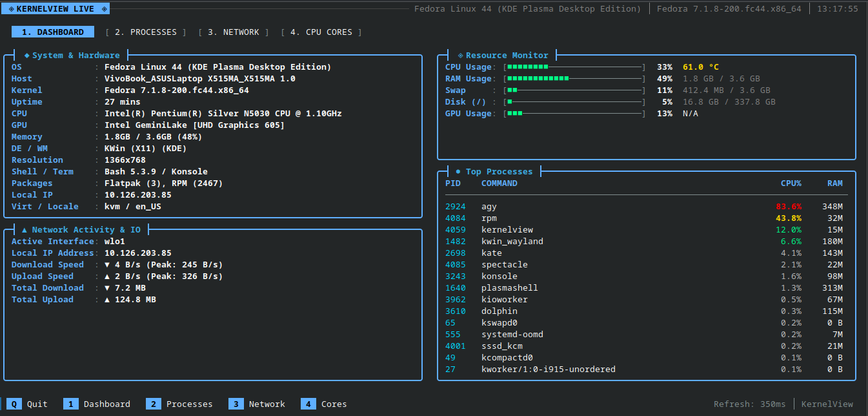Select the plasmashell process row
Screen dimensions: 868x416
click(x=644, y=287)
